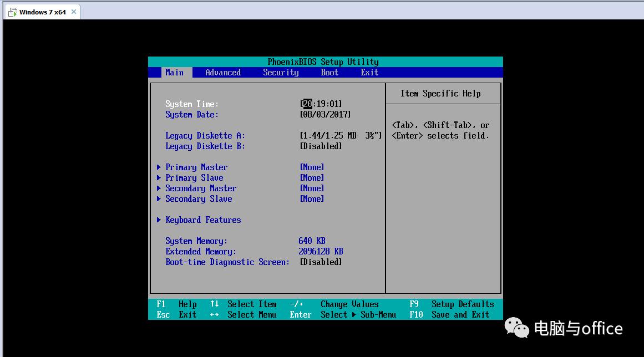The height and width of the screenshot is (357, 644).
Task: Click the VM icon in Windows 7 tab
Action: click(12, 12)
